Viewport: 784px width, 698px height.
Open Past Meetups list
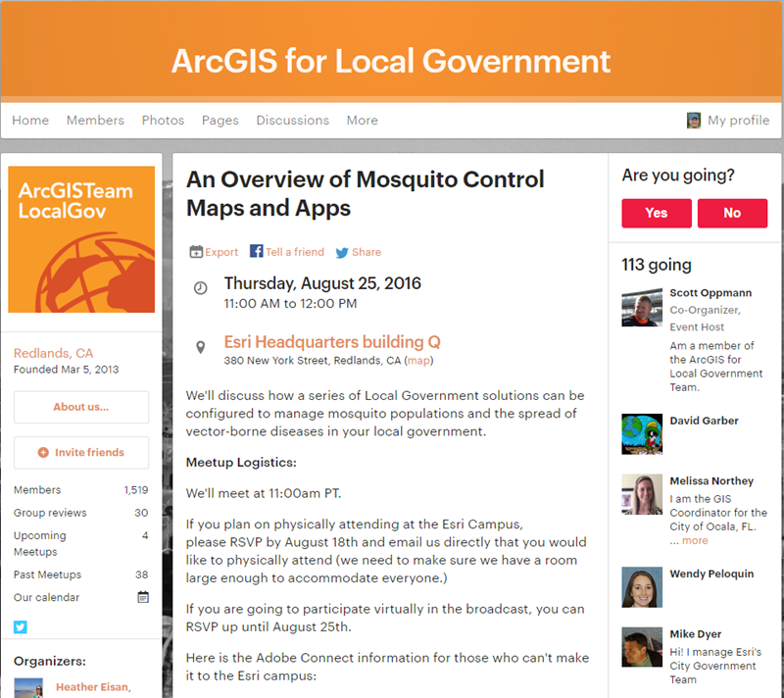click(x=81, y=574)
